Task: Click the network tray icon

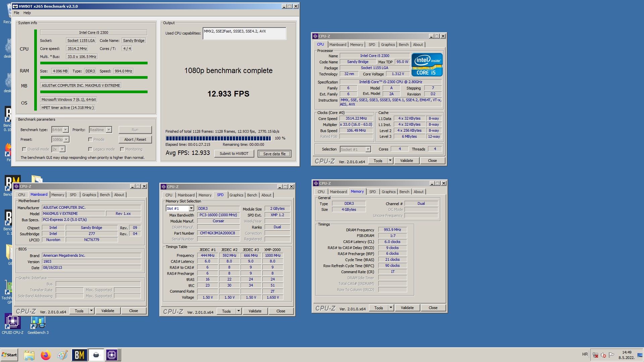Action: pyautogui.click(x=595, y=355)
